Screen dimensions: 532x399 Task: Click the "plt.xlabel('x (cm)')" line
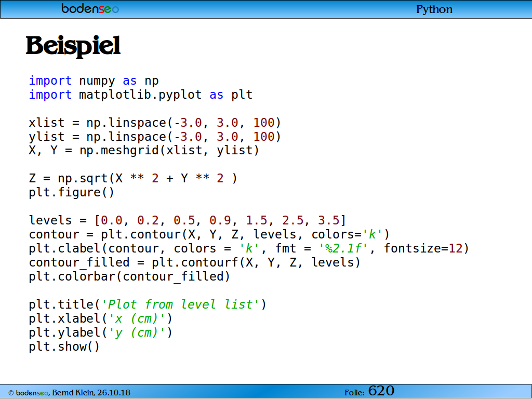(x=101, y=319)
